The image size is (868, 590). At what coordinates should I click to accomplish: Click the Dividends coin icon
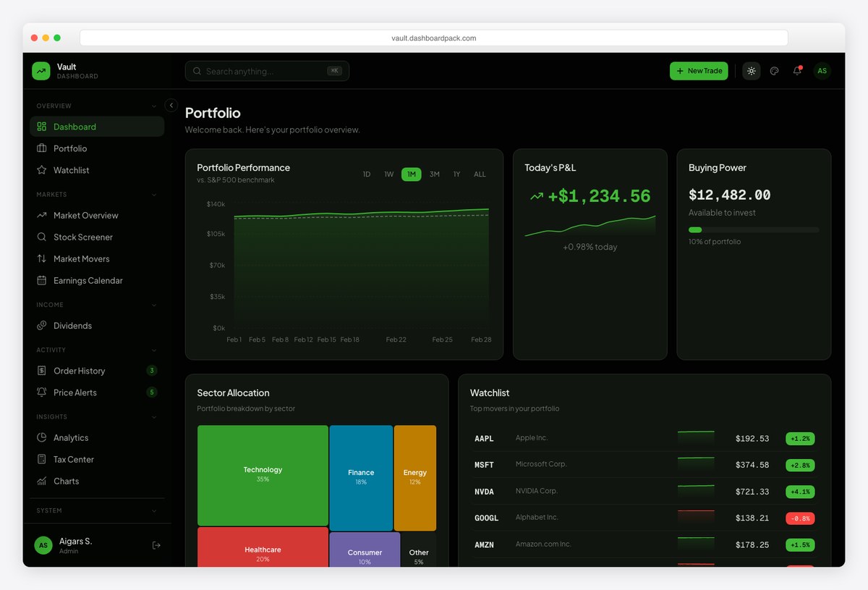coord(41,326)
